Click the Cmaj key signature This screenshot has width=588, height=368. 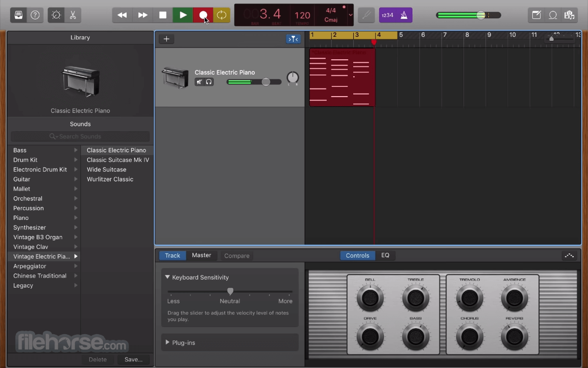click(x=331, y=20)
